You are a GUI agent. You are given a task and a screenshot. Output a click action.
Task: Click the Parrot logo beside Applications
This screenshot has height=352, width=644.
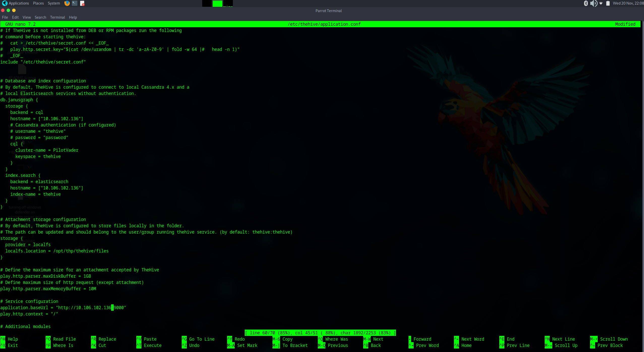4,3
